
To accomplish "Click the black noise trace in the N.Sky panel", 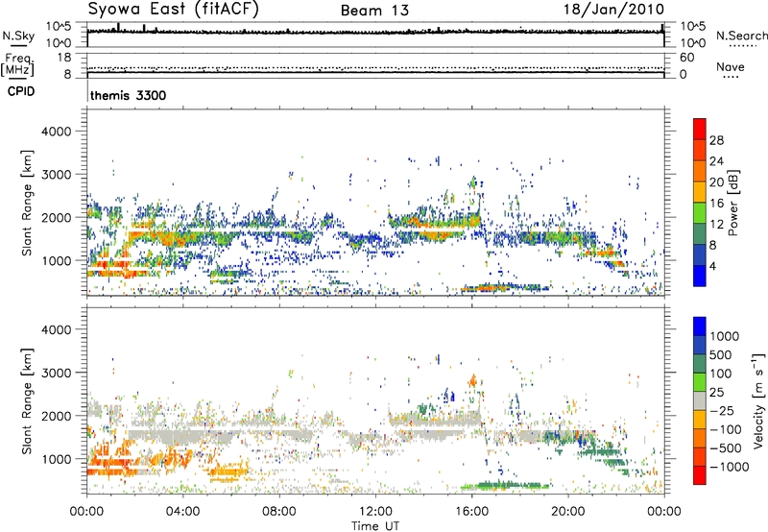I will pyautogui.click(x=375, y=33).
